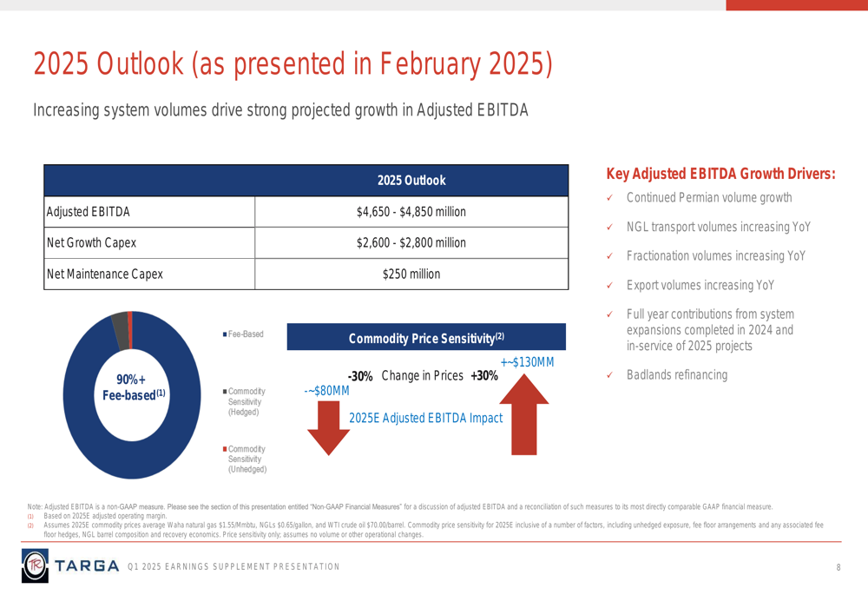
Task: Click the 'Fee-Based' legend label
Action: (246, 334)
